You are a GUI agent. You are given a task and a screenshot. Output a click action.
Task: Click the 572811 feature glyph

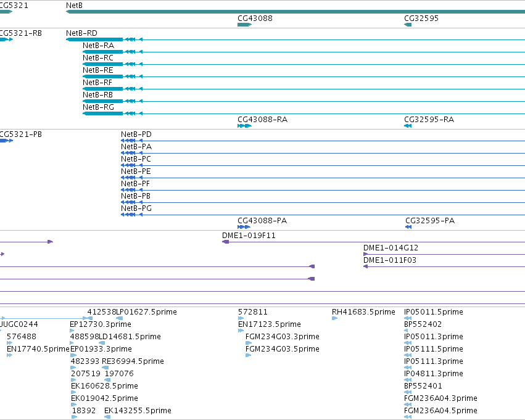(241, 318)
